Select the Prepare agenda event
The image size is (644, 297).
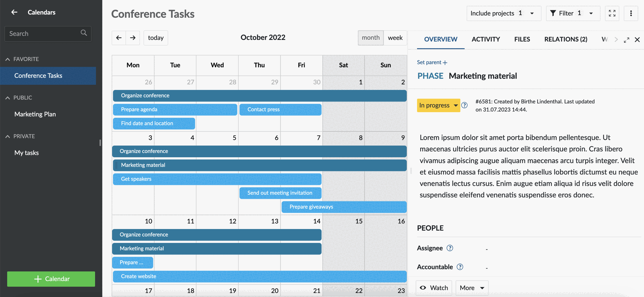pyautogui.click(x=175, y=110)
